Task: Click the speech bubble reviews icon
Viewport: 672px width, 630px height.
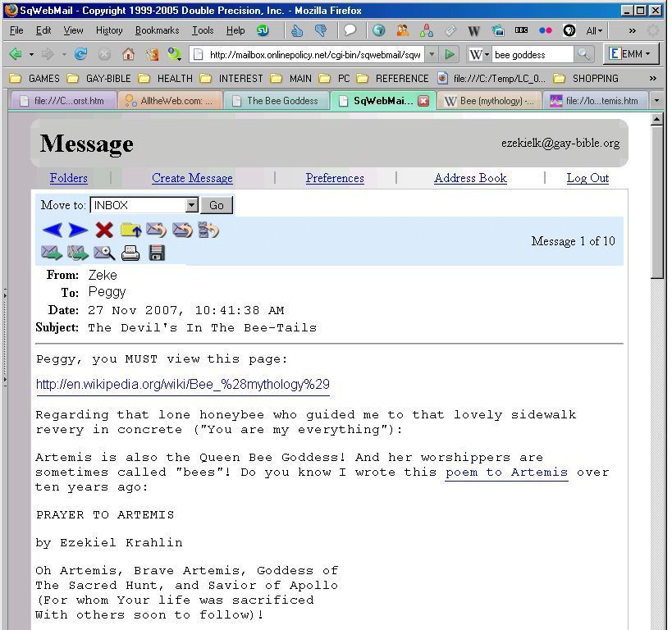Action: [350, 30]
